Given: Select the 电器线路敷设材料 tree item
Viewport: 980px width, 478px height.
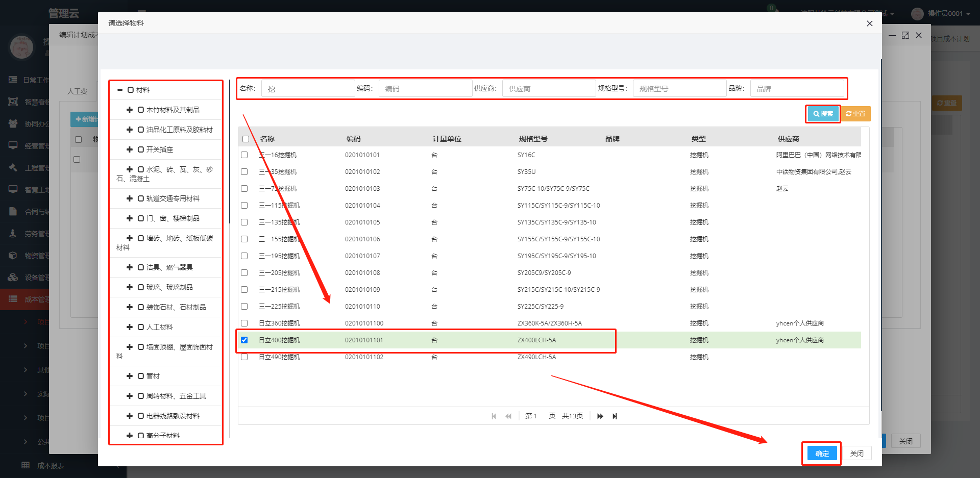Looking at the screenshot, I should click(x=173, y=416).
